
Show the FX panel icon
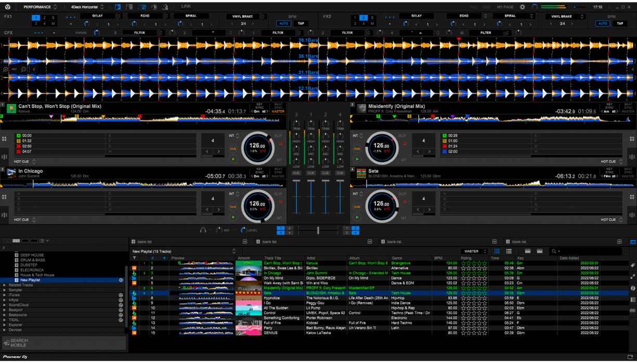118,7
